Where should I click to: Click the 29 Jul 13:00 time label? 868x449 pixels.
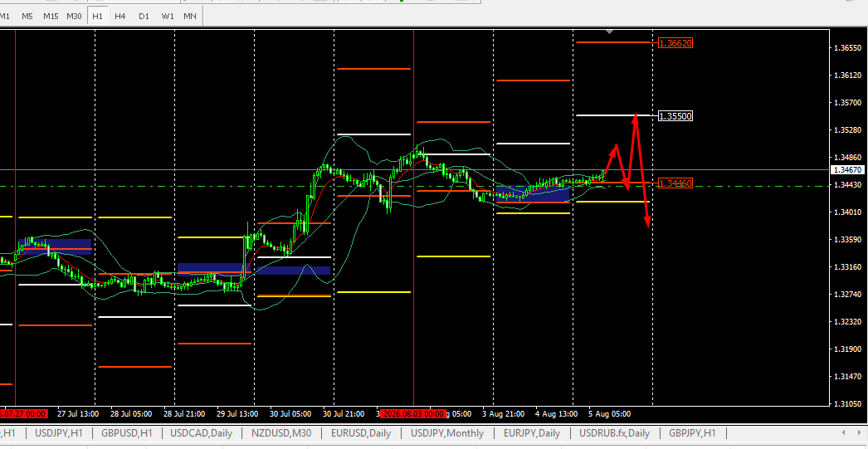(x=237, y=413)
